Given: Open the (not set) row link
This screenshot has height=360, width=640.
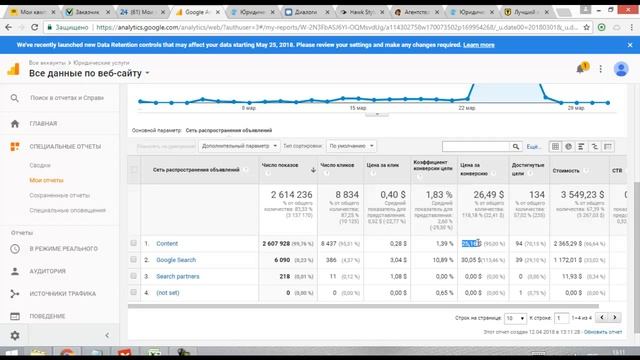Looking at the screenshot, I should (168, 293).
